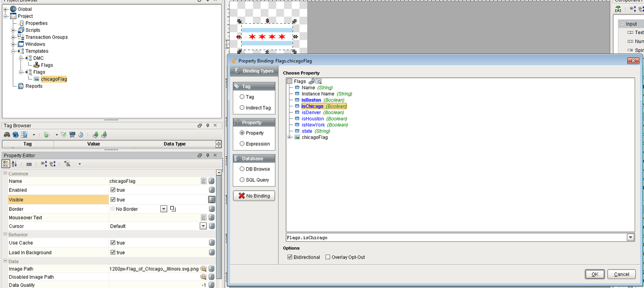Collapse the Behavior section in Property Editor
The width and height of the screenshot is (644, 288).
click(x=5, y=234)
